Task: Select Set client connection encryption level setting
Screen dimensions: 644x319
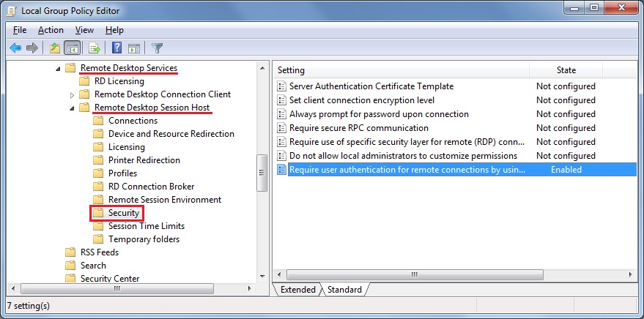Action: click(362, 100)
